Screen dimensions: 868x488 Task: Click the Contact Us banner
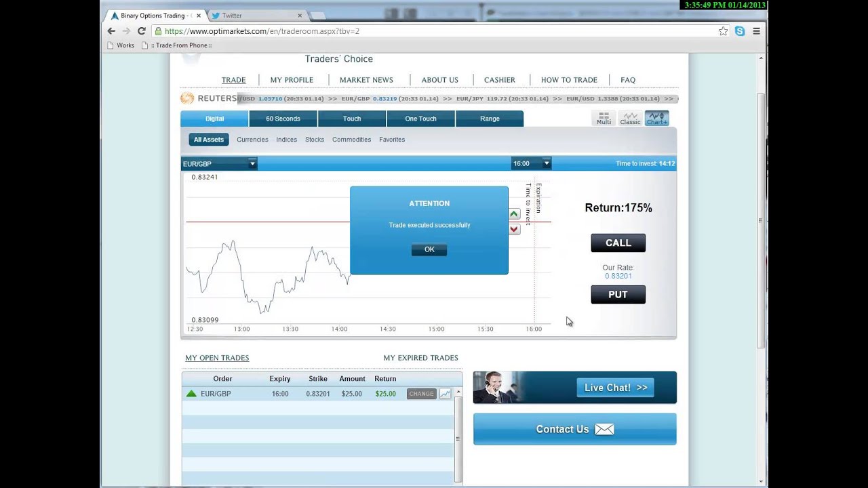(574, 429)
